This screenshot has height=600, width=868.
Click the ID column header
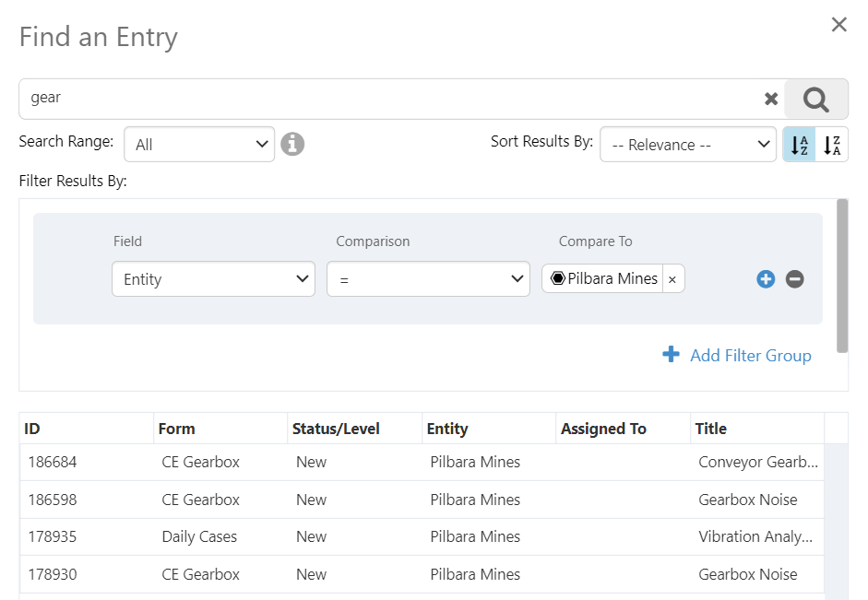pos(87,429)
